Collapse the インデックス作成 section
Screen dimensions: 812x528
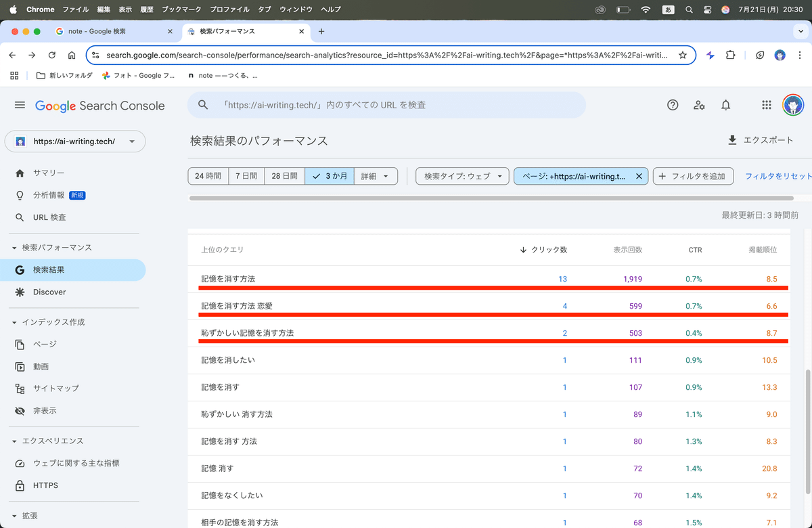click(x=15, y=322)
